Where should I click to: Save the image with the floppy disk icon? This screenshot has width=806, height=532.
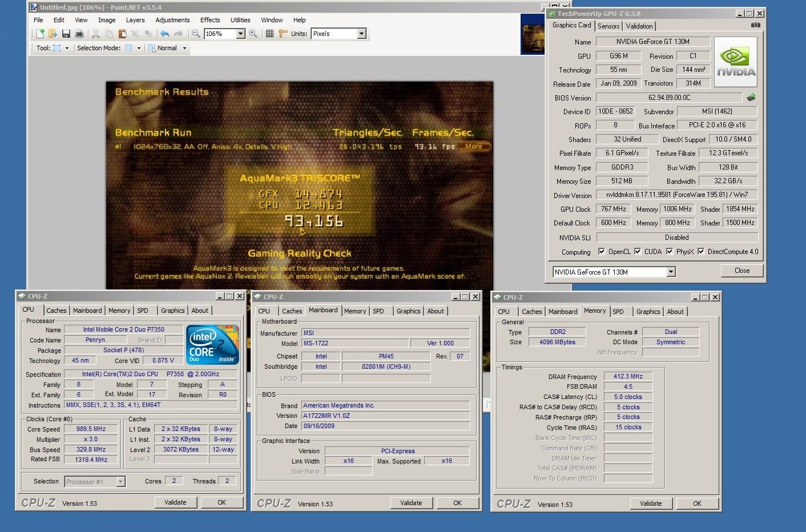66,34
